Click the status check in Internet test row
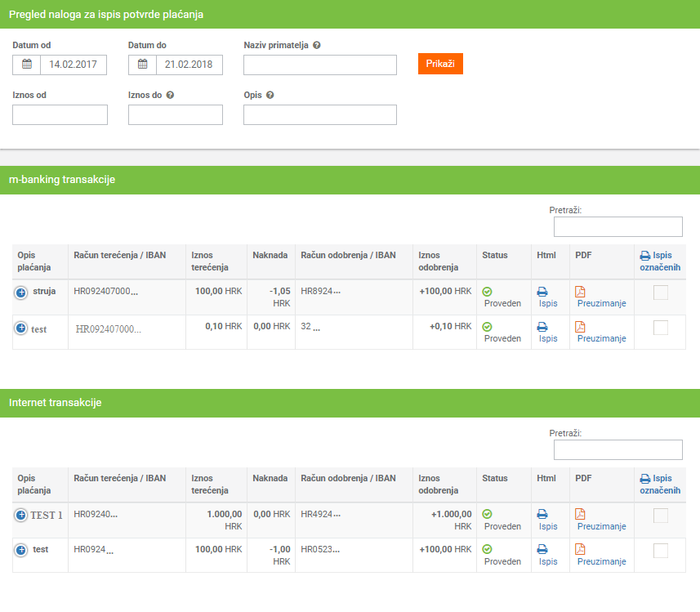This screenshot has height=612, width=700. [487, 549]
